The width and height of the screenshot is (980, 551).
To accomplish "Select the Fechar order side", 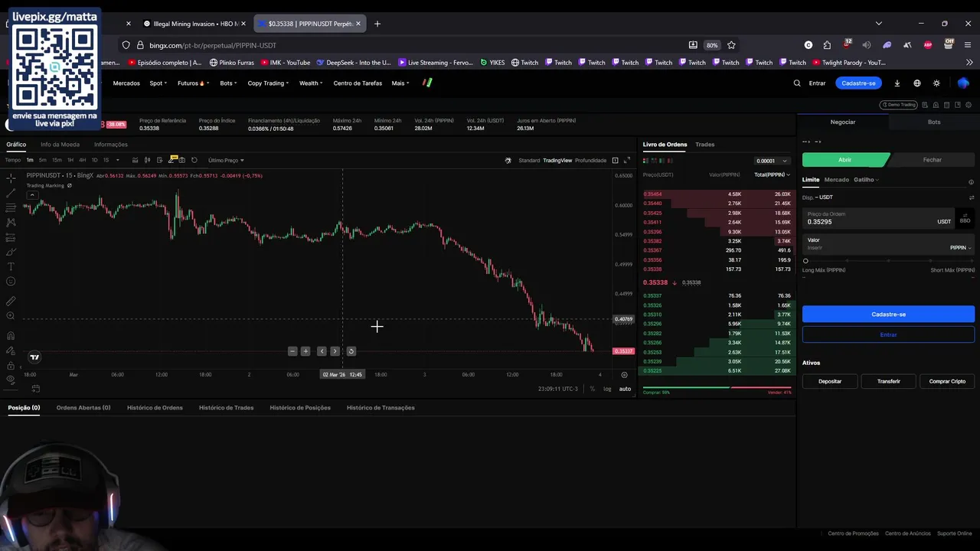I will pyautogui.click(x=932, y=160).
